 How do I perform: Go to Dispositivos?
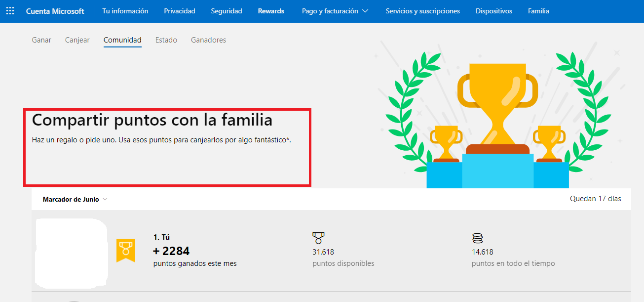(494, 11)
